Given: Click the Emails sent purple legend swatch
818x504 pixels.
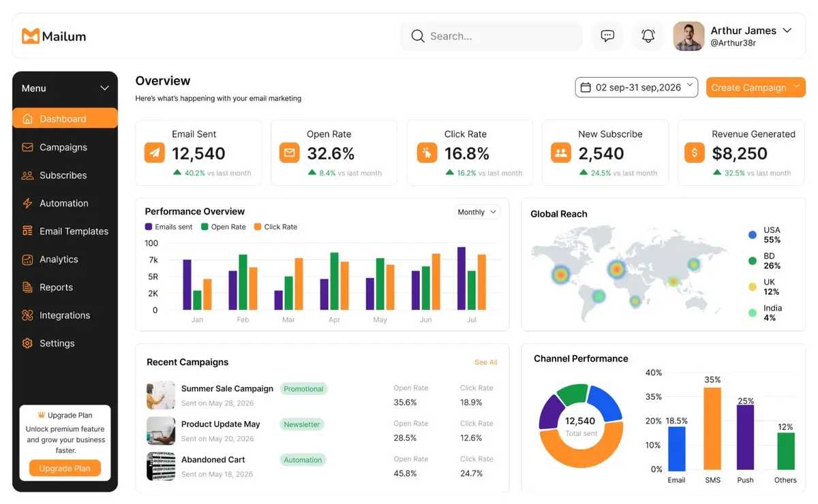Looking at the screenshot, I should [x=149, y=227].
